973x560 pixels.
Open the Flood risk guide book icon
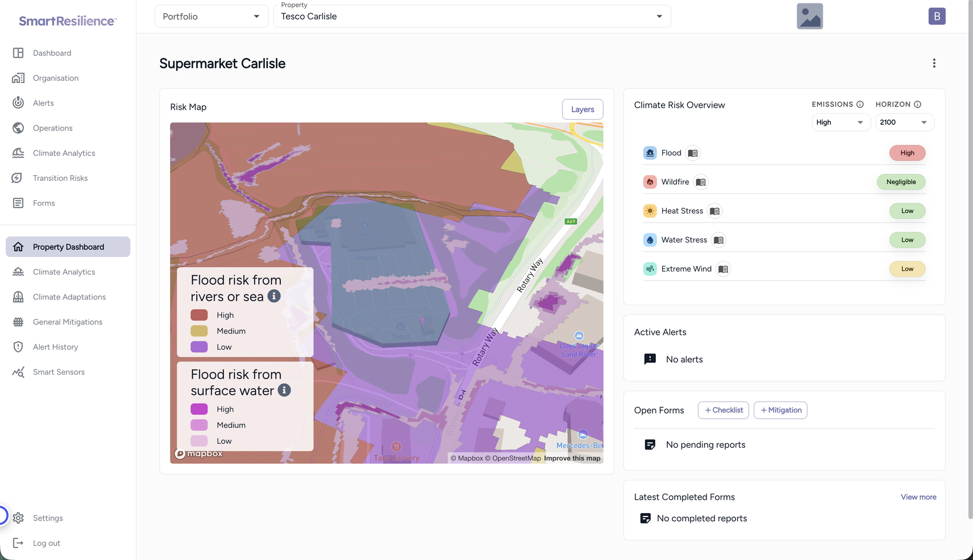tap(693, 153)
